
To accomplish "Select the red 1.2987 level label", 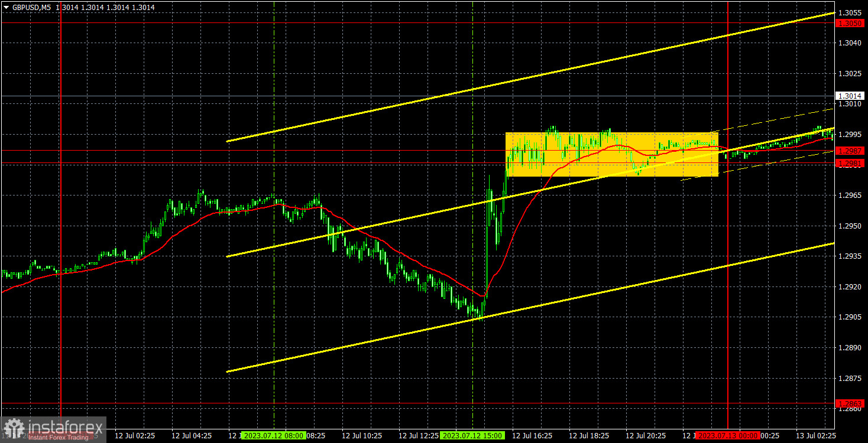I will (850, 151).
